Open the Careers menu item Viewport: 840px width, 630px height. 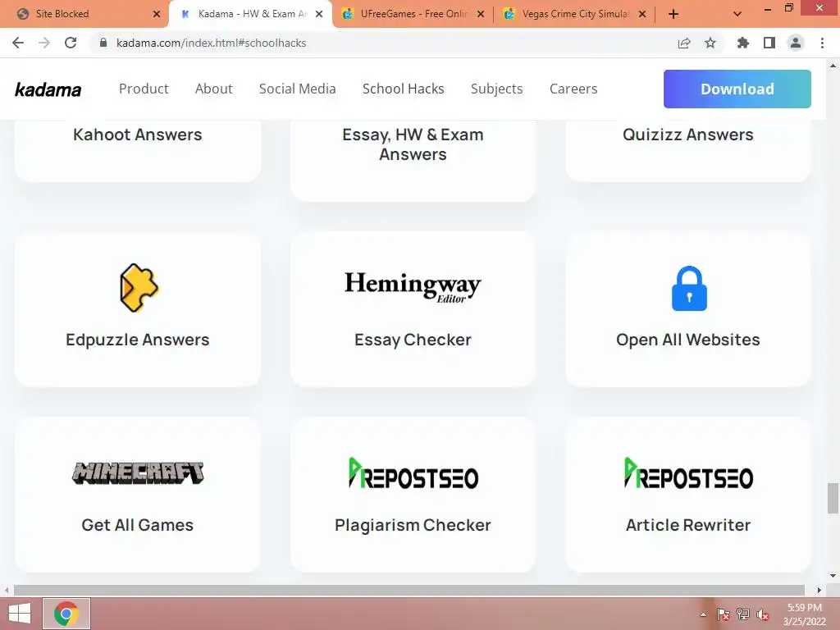click(573, 89)
